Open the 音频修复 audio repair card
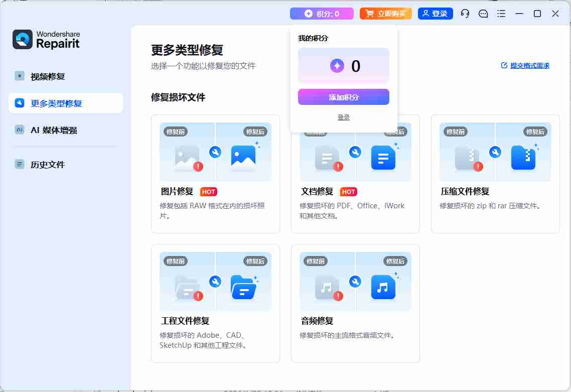This screenshot has width=571, height=392. (355, 303)
